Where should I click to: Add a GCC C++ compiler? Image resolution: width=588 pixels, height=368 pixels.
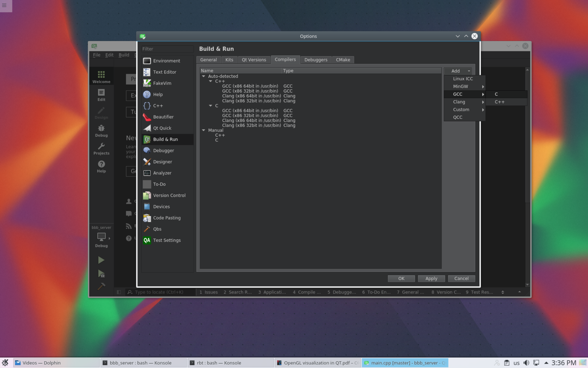[x=506, y=102]
